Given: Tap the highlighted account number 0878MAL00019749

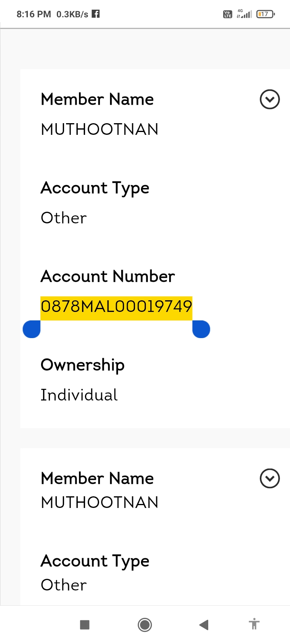Looking at the screenshot, I should click(116, 307).
